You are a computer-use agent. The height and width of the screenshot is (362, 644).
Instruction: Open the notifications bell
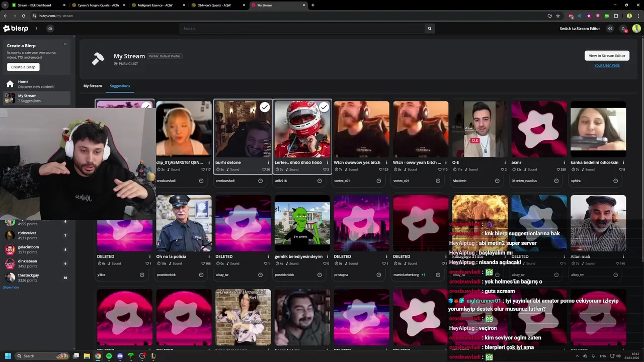point(623,29)
